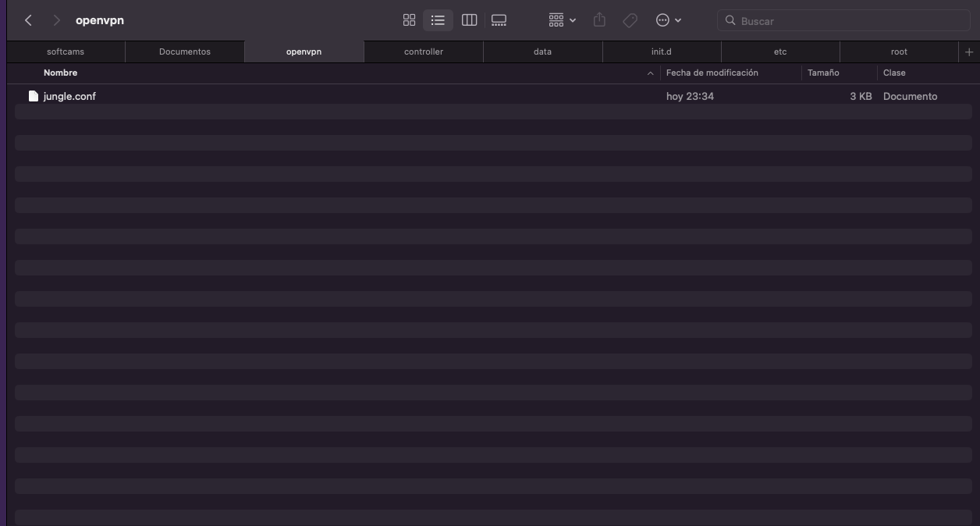Sort files by Nombre column
The width and height of the screenshot is (980, 526).
(x=61, y=73)
